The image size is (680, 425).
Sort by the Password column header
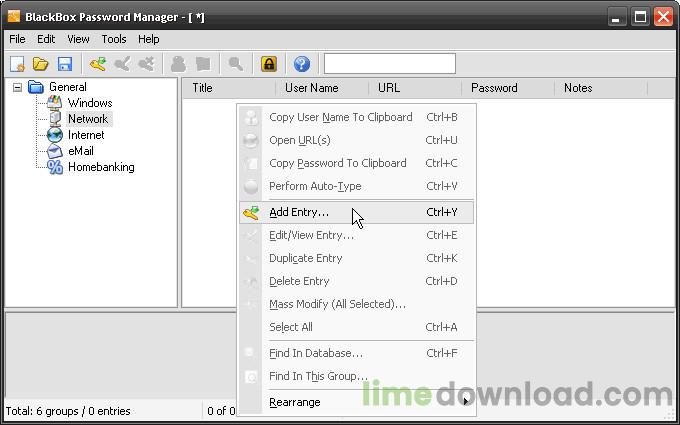(x=508, y=88)
